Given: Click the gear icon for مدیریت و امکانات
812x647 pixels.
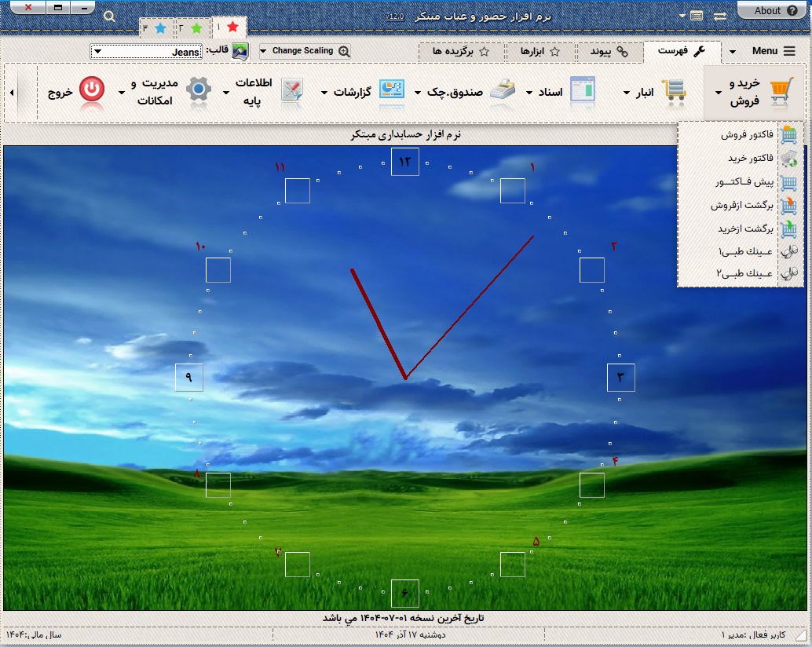Looking at the screenshot, I should click(x=199, y=91).
